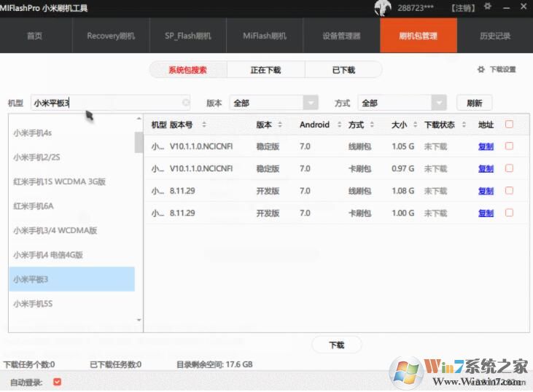Viewport: 533px width, 392px height.
Task: Sort by version number column arrows
Action: pos(204,125)
